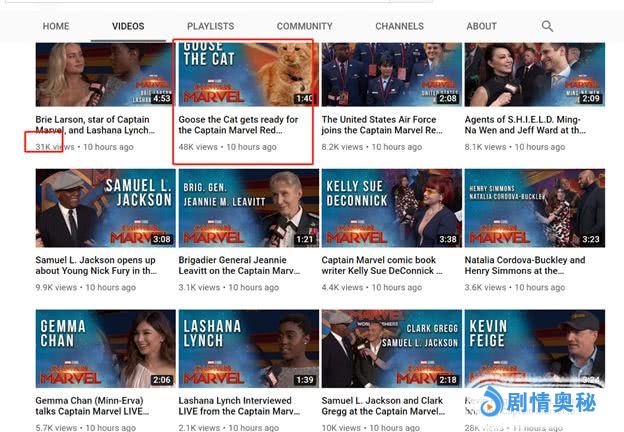Click the Goose the Cat gets ready title
The image size is (624, 432).
coord(238,125)
